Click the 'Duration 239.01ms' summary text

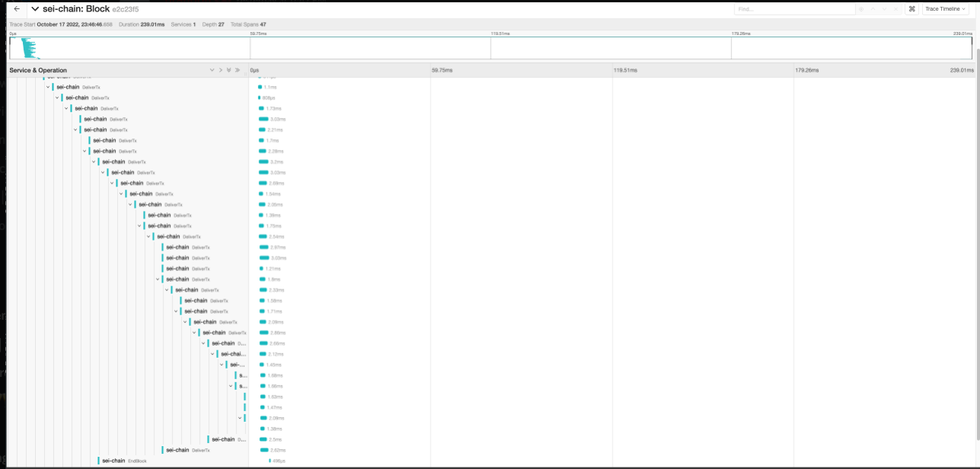pos(142,24)
